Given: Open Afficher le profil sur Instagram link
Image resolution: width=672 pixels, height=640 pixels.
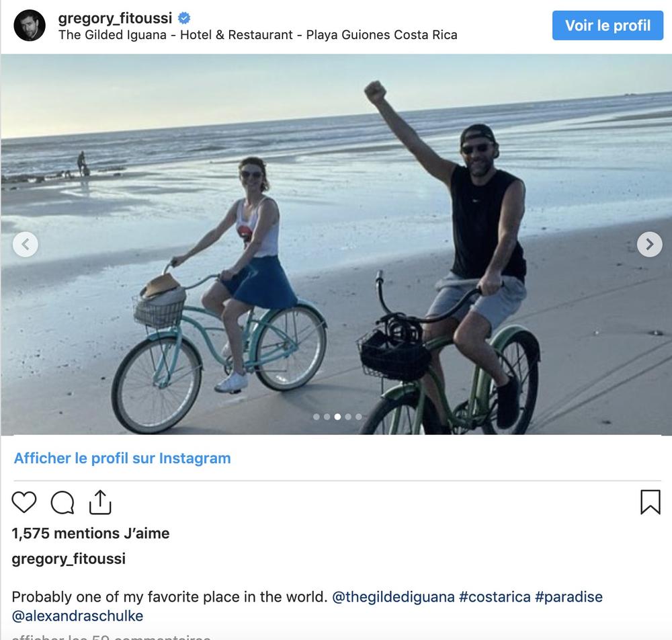Looking at the screenshot, I should [122, 458].
